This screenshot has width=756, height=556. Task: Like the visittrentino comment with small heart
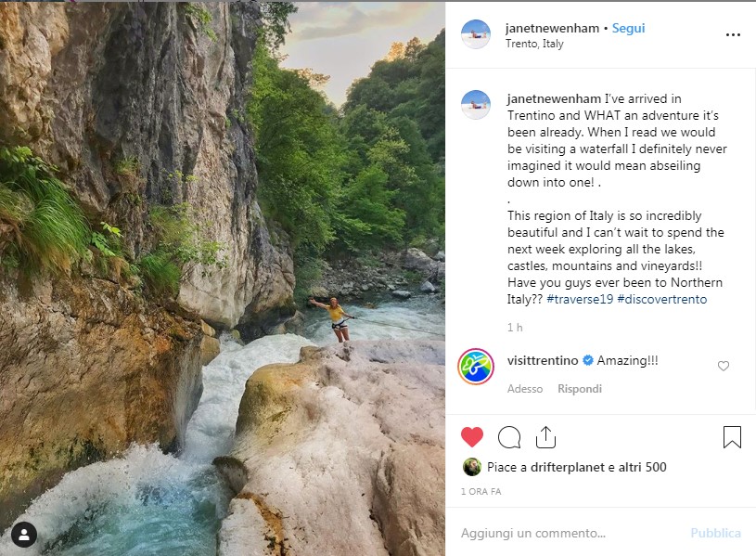tap(724, 367)
